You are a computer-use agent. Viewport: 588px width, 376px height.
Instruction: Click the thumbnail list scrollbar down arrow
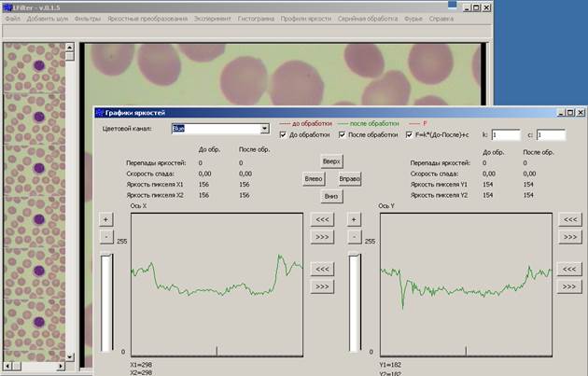pyautogui.click(x=70, y=356)
